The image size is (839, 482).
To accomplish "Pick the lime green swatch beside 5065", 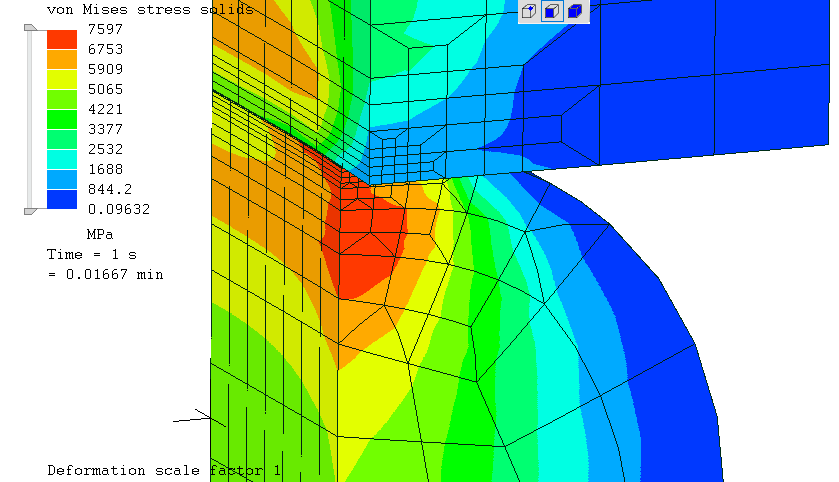I will pyautogui.click(x=62, y=100).
